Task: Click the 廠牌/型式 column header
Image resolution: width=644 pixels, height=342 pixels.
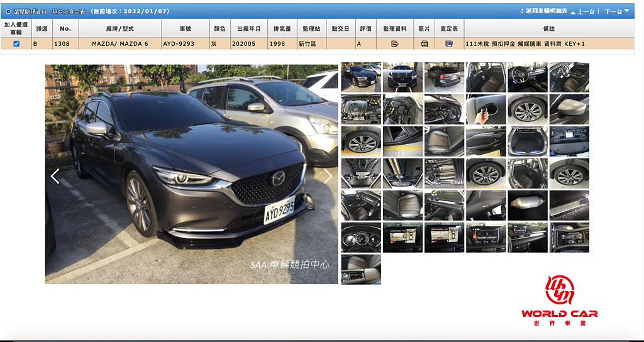Action: coord(120,29)
